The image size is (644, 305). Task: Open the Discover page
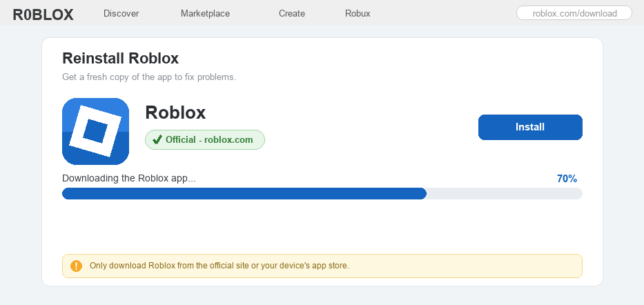coord(121,14)
